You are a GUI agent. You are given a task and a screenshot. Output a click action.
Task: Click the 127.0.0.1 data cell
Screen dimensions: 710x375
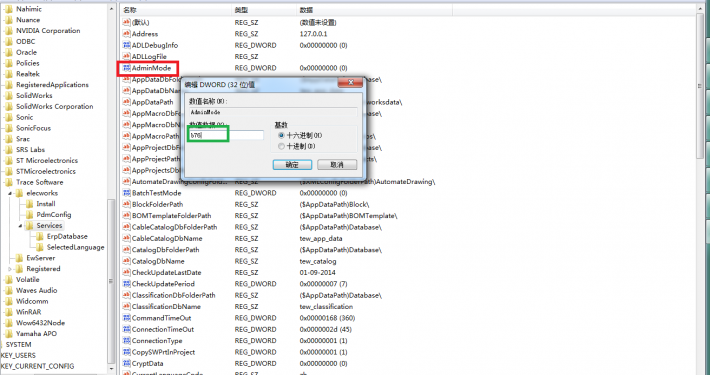tap(313, 34)
